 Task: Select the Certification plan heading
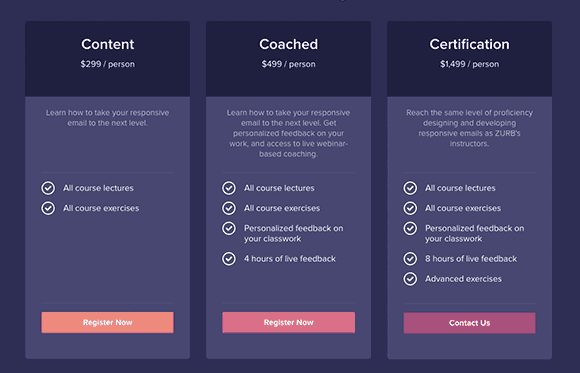469,44
